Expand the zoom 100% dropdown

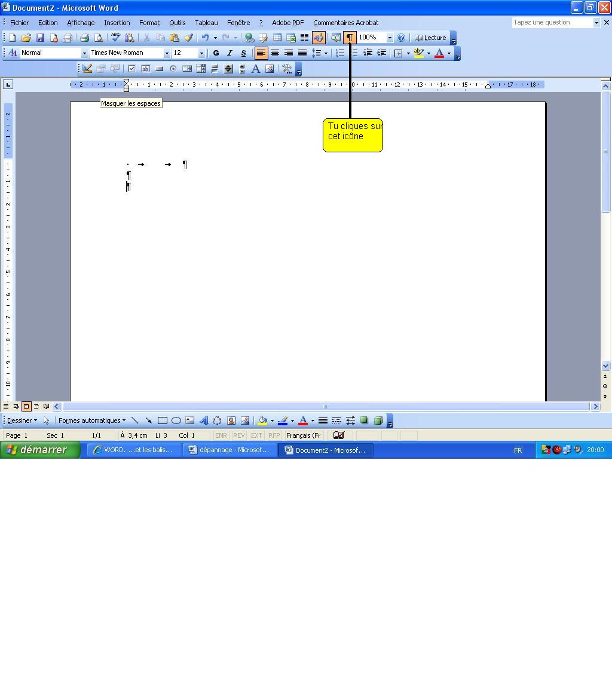coord(390,38)
